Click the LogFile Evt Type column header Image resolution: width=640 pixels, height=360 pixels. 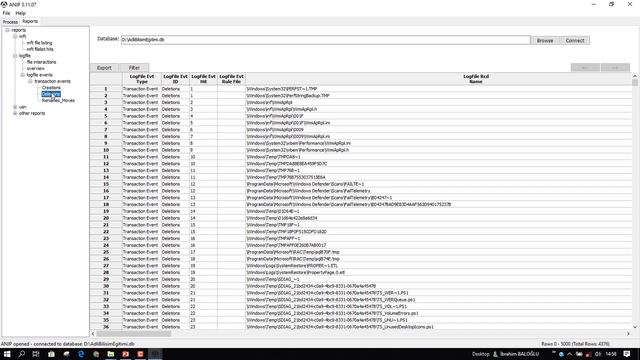pos(141,79)
